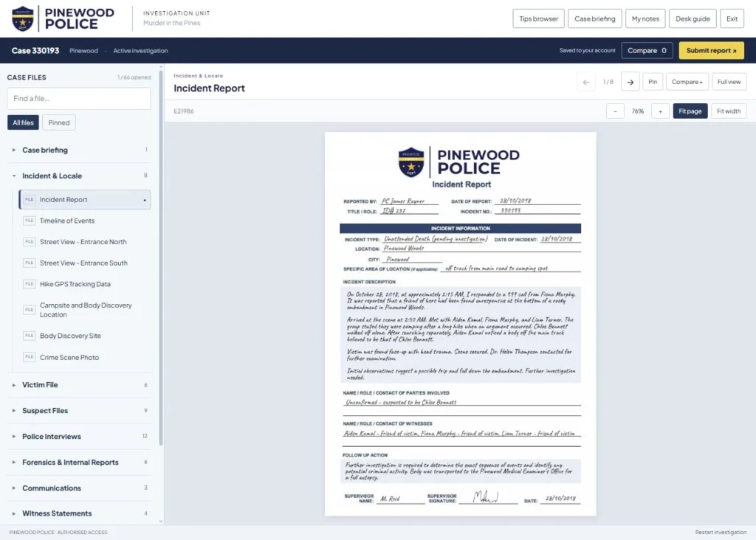
Task: Switch to the All files tab
Action: pyautogui.click(x=23, y=122)
